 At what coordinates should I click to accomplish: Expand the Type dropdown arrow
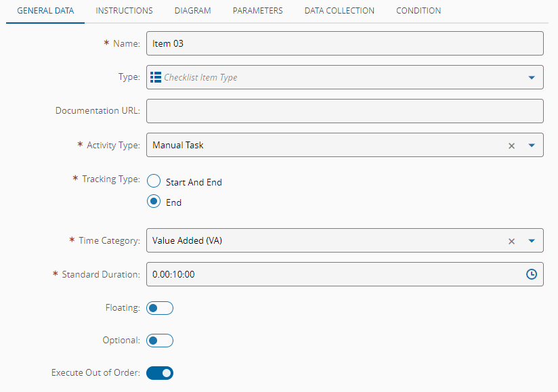pyautogui.click(x=532, y=77)
